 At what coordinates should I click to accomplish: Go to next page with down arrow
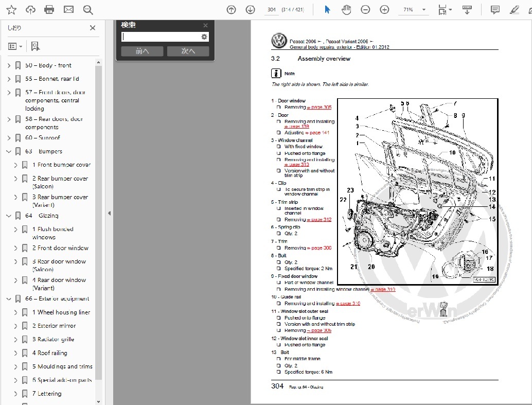pyautogui.click(x=250, y=10)
